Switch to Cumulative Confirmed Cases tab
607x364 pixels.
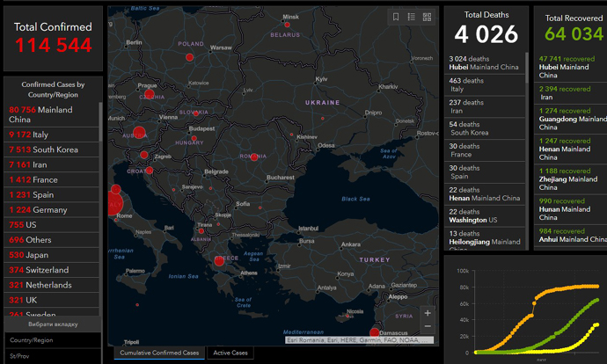[x=159, y=353]
